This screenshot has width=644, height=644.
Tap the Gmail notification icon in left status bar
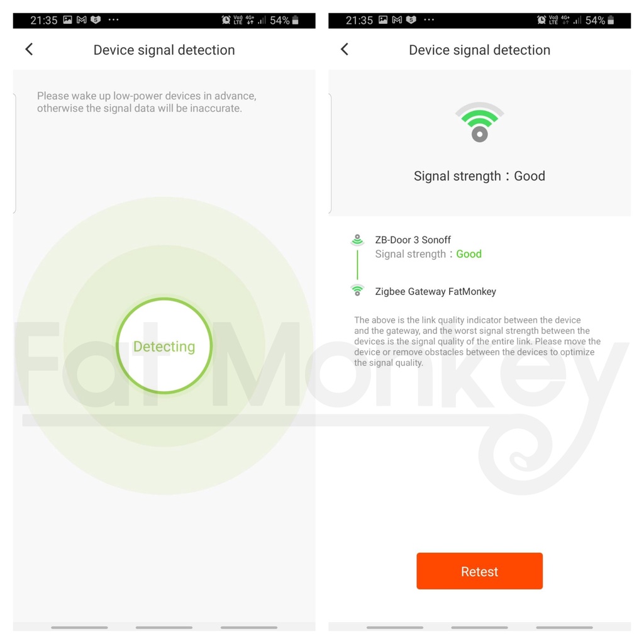point(82,19)
